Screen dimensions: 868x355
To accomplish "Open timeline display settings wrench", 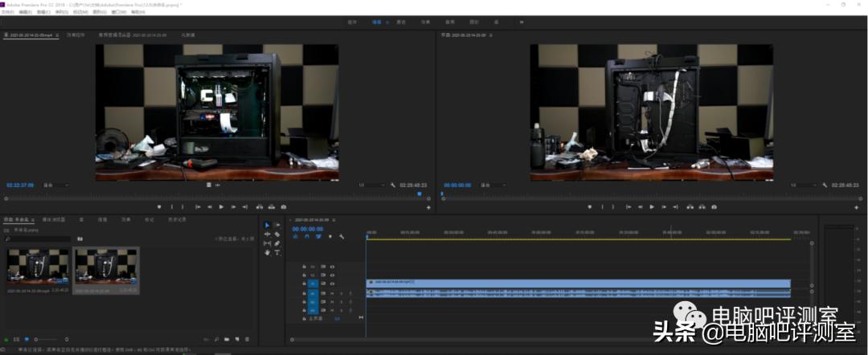I will pos(342,236).
